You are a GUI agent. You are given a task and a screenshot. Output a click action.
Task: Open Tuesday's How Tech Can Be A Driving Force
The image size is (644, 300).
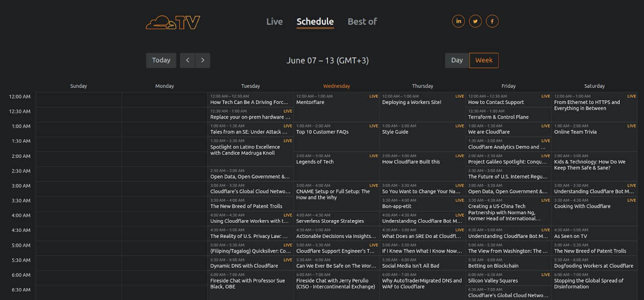(250, 100)
